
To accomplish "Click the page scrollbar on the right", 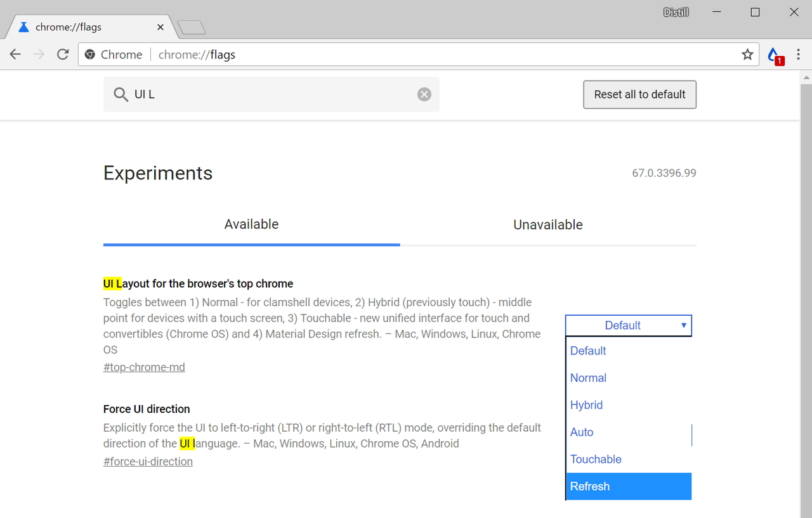I will pyautogui.click(x=806, y=254).
